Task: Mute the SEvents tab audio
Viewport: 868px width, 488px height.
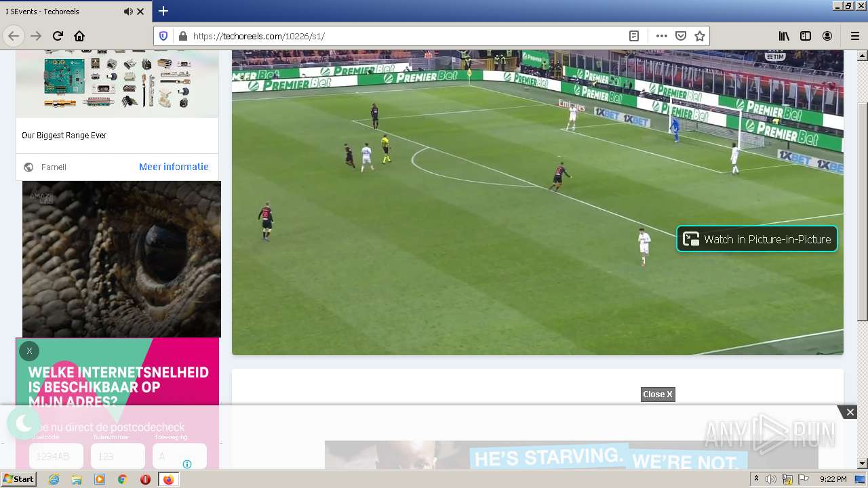Action: pos(128,12)
